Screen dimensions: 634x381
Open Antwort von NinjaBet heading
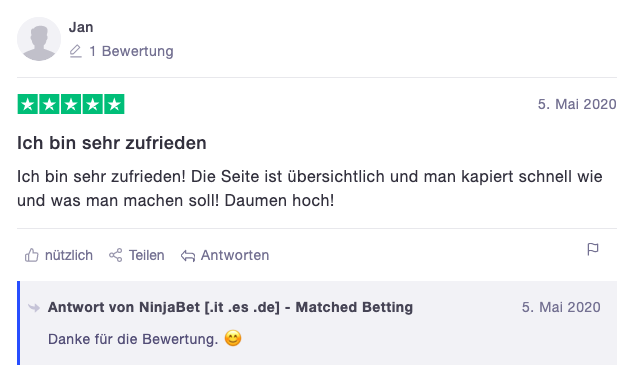230,307
